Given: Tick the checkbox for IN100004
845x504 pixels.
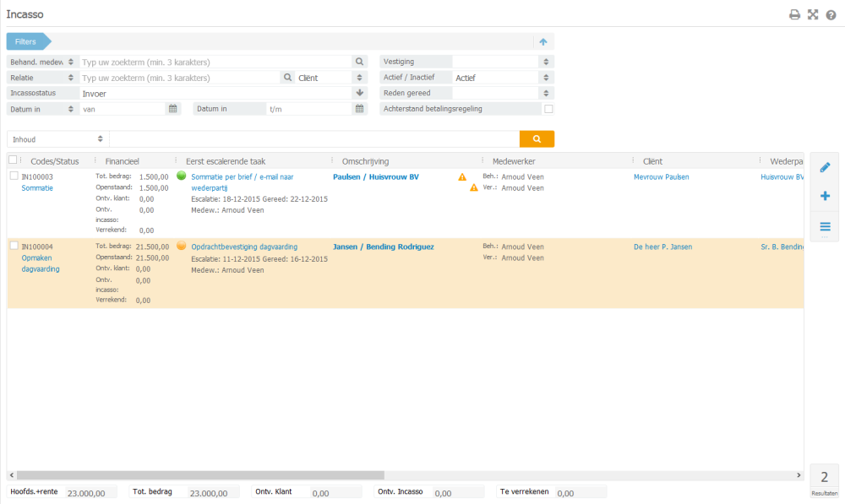Looking at the screenshot, I should pyautogui.click(x=14, y=246).
